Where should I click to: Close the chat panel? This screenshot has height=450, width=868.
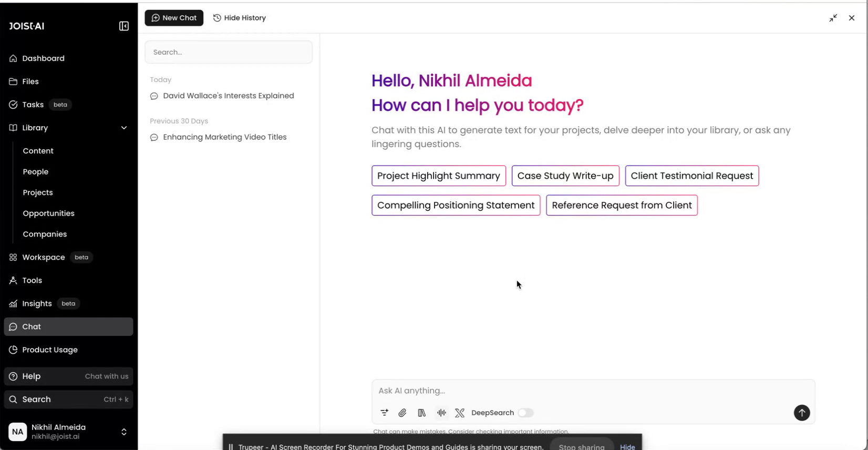pos(852,18)
